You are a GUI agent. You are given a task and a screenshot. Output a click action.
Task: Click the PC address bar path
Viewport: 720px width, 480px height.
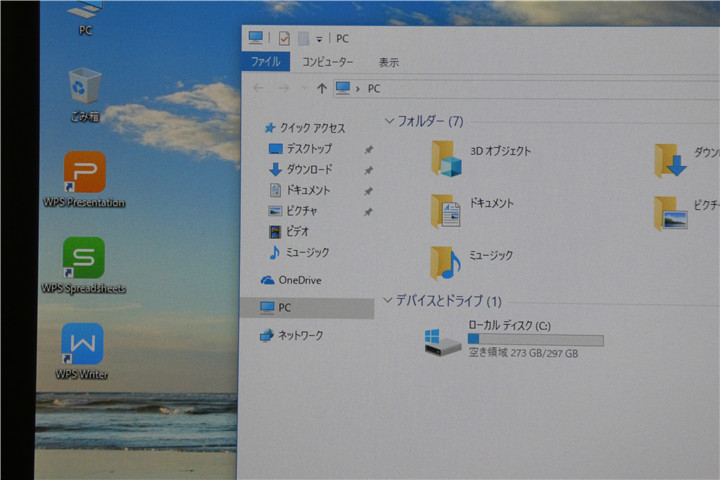click(x=374, y=88)
